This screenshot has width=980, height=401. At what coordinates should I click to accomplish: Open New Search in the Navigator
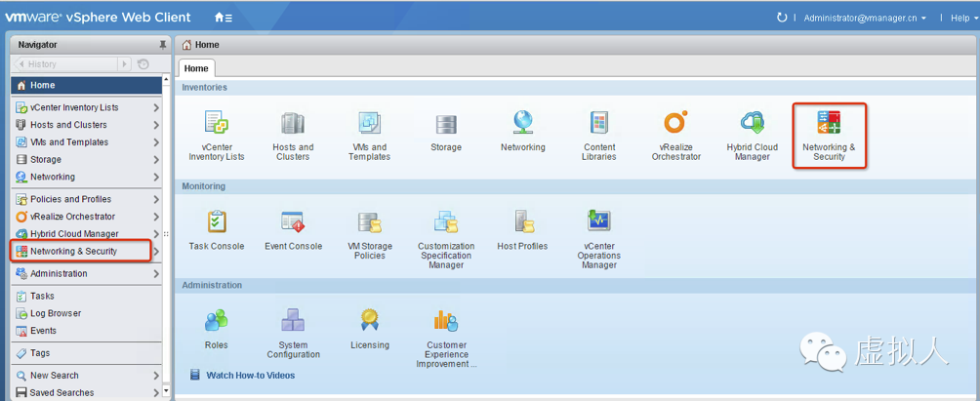[x=86, y=376]
